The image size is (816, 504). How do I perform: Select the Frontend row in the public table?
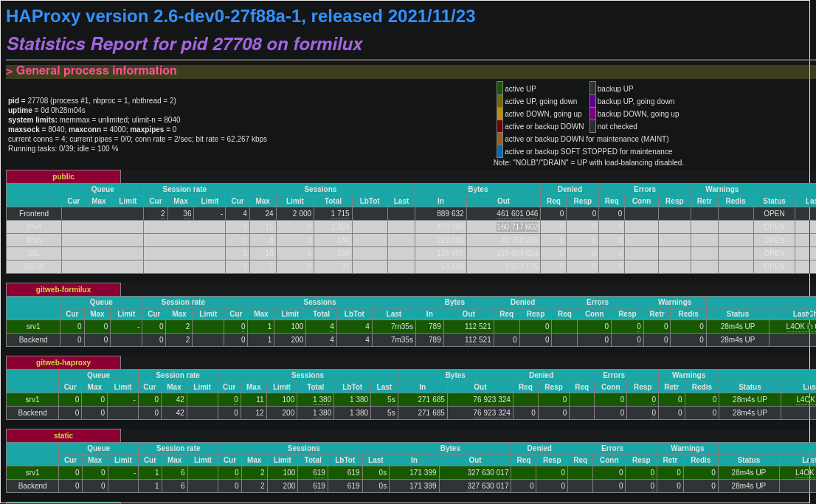33,213
